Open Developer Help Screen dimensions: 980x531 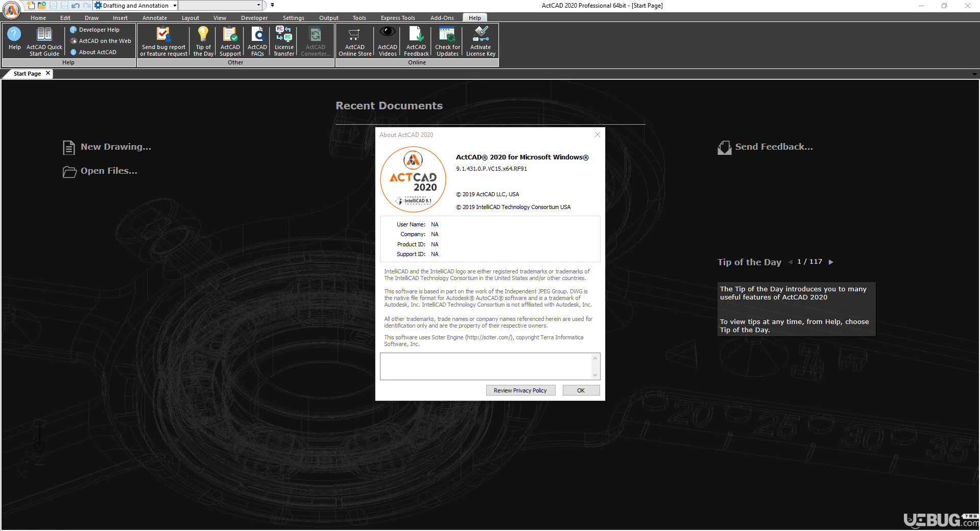(x=95, y=30)
